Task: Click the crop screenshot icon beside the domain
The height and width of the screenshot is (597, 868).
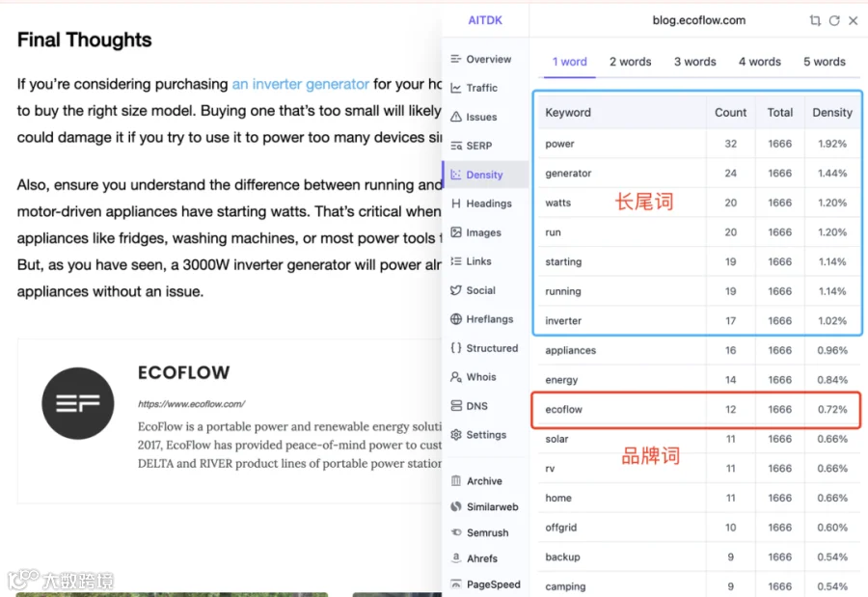Action: (815, 20)
